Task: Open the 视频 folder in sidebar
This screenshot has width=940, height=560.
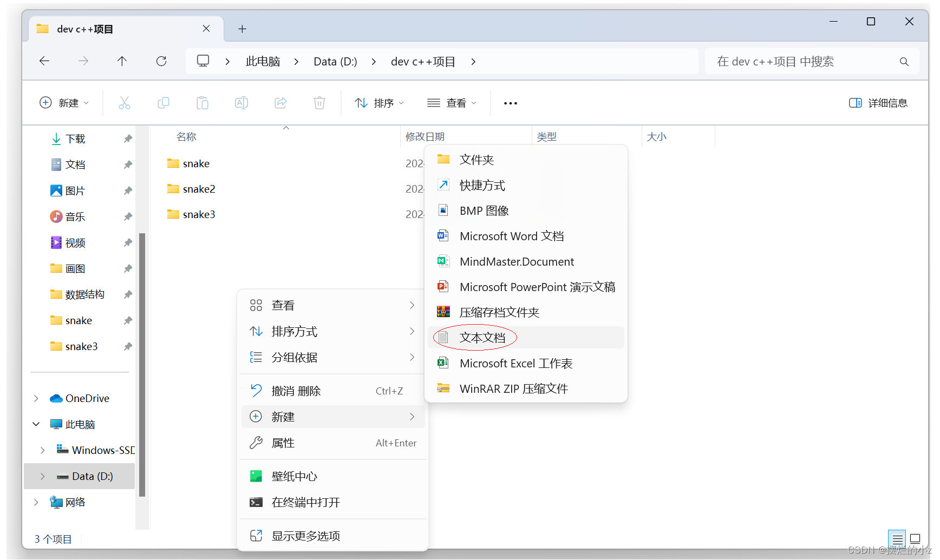Action: [x=68, y=242]
